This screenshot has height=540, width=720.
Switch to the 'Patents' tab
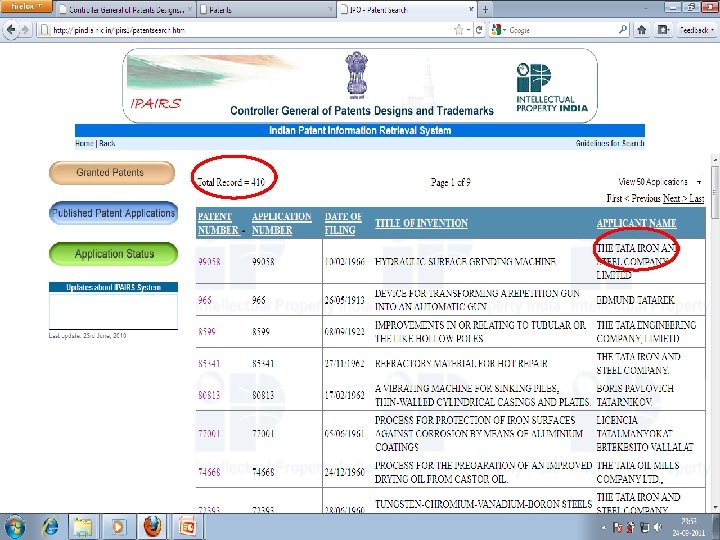coord(266,10)
